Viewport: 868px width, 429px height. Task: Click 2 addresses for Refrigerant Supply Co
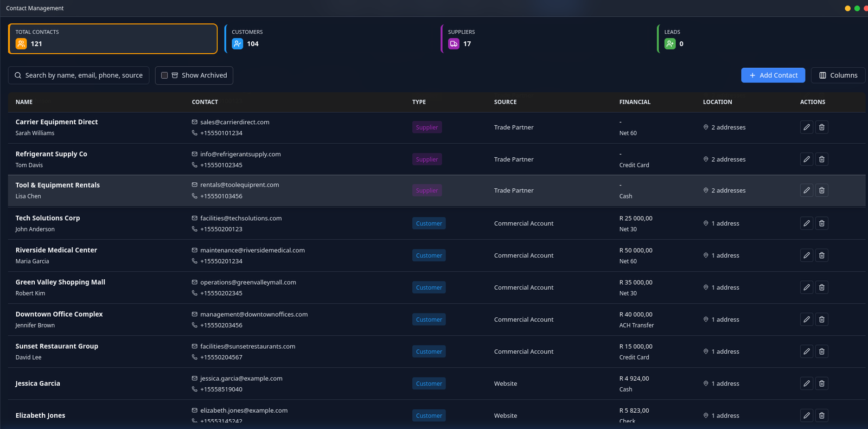(x=728, y=159)
